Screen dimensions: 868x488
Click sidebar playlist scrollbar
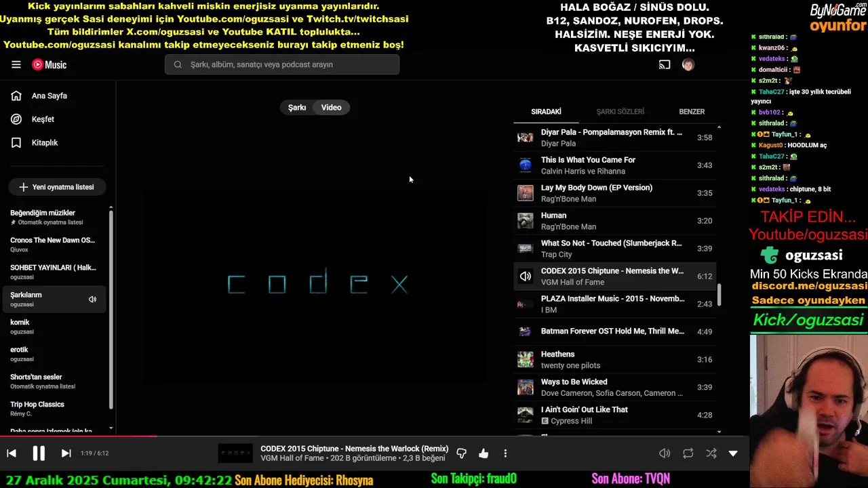[111, 310]
